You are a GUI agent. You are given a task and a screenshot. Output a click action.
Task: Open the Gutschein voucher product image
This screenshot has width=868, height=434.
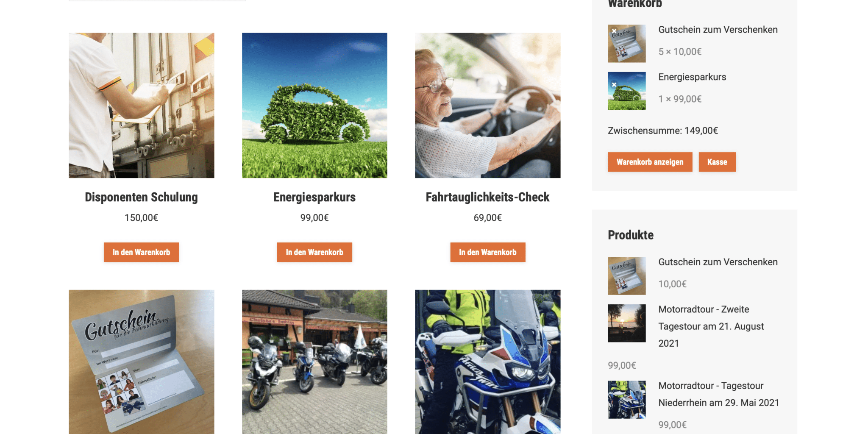(x=142, y=362)
